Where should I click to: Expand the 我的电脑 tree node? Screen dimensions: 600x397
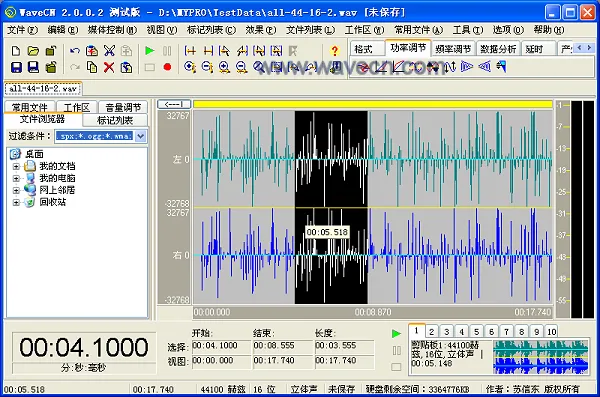[16, 178]
